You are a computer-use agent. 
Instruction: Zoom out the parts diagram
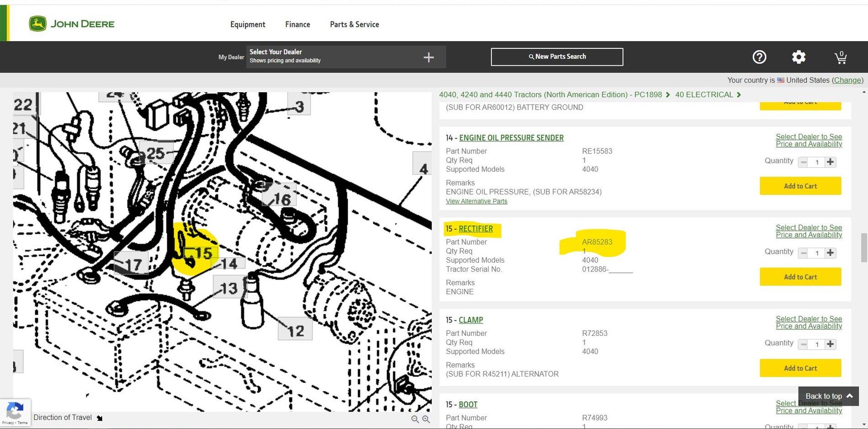pyautogui.click(x=415, y=419)
